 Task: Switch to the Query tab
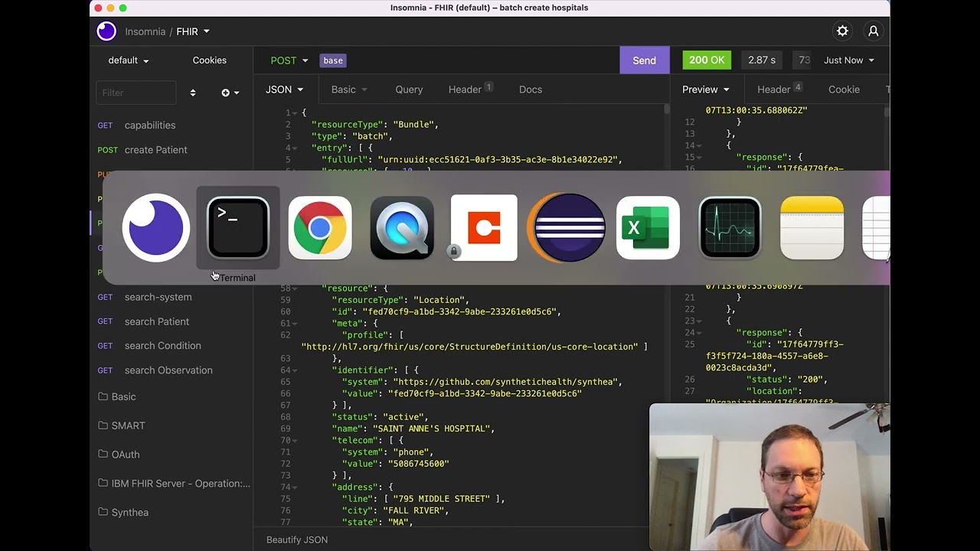point(409,90)
